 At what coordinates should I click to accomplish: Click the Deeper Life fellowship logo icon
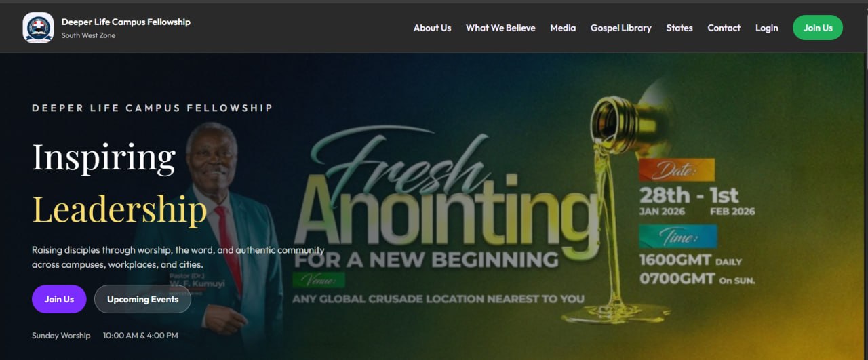tap(38, 28)
